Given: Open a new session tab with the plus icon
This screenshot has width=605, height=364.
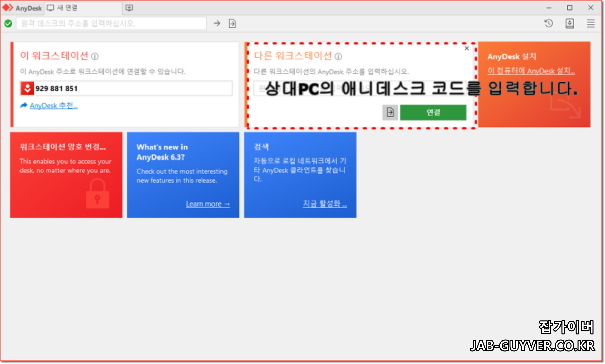Looking at the screenshot, I should point(129,8).
